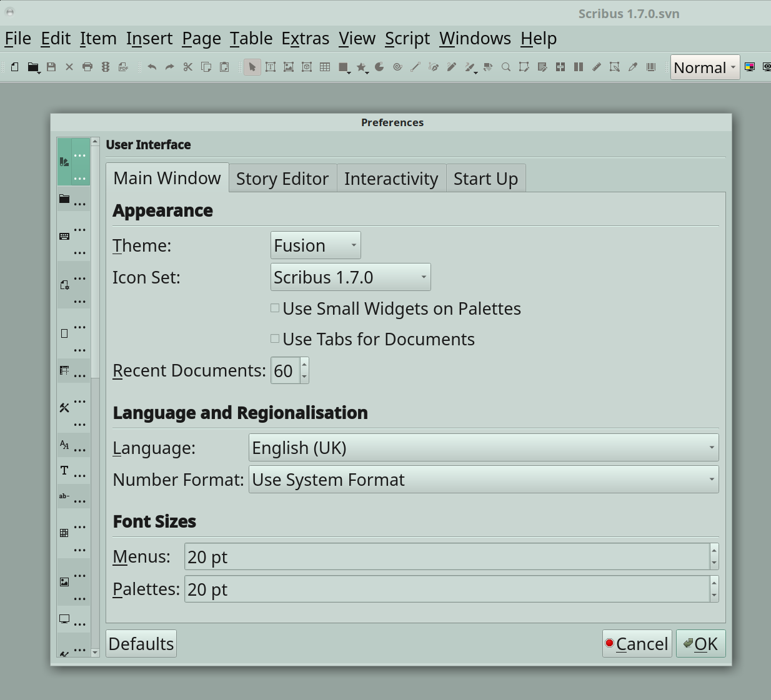
Task: Click the Menus font size field
Action: click(x=447, y=557)
